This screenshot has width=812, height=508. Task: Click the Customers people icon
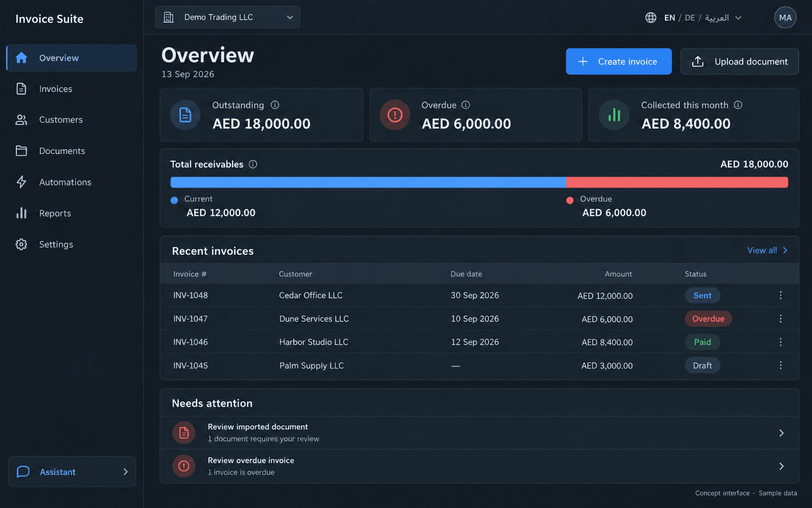pyautogui.click(x=21, y=120)
